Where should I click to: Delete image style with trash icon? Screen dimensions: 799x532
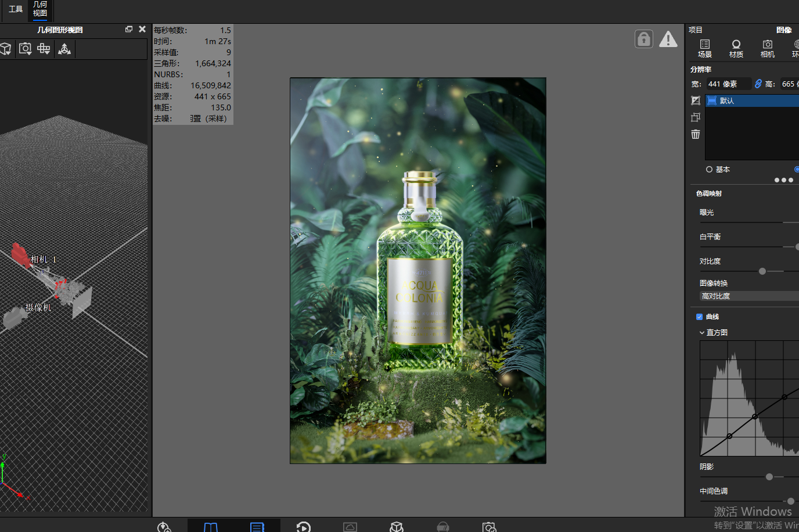coord(696,134)
